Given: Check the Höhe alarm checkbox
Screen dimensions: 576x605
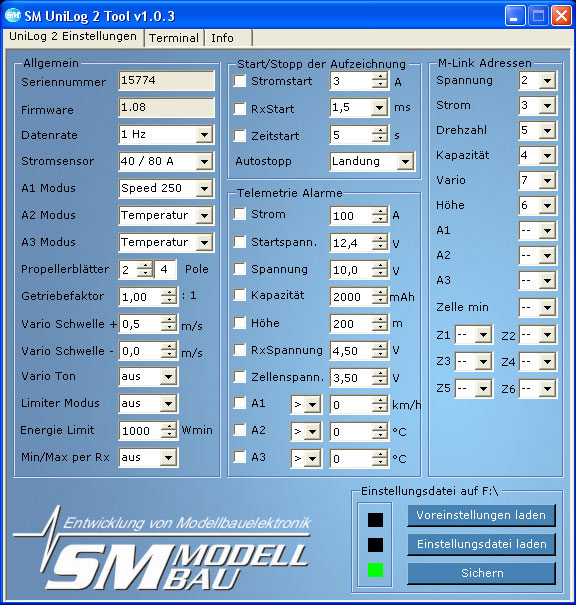Looking at the screenshot, I should pos(240,323).
